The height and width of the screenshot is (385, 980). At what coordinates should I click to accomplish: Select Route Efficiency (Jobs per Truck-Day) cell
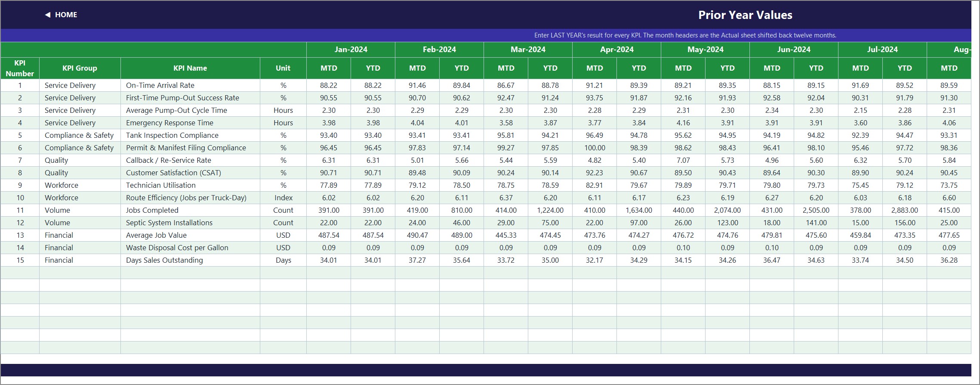coord(190,198)
